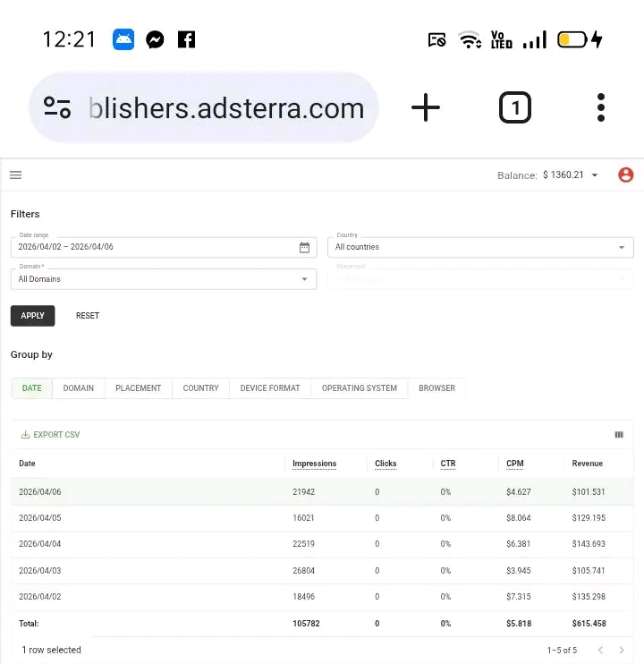Image resolution: width=644 pixels, height=664 pixels.
Task: Click the date range input field
Action: tap(152, 248)
